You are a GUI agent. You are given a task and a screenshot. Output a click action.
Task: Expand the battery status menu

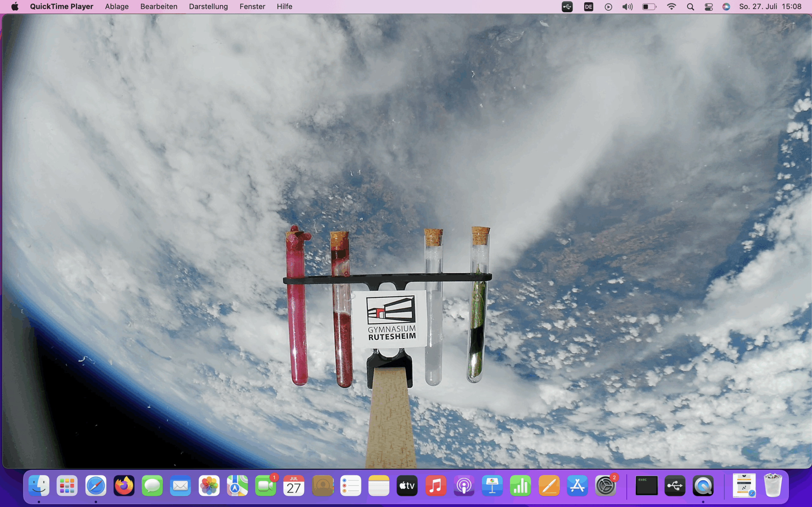tap(649, 7)
